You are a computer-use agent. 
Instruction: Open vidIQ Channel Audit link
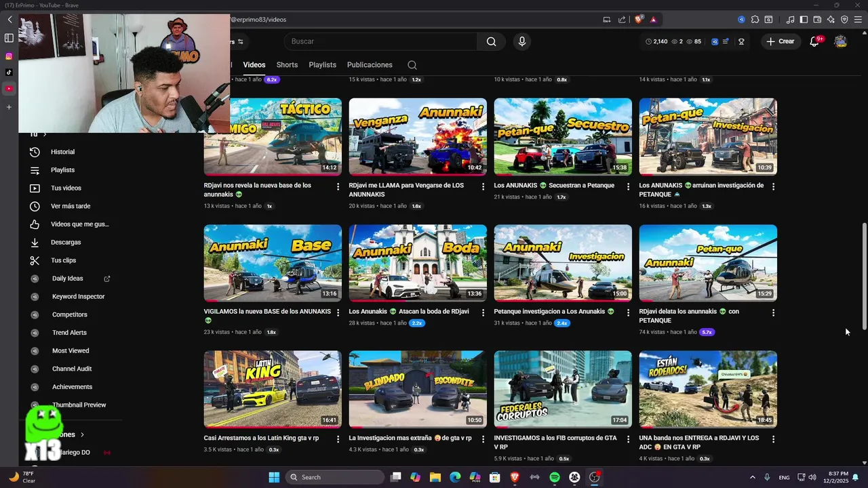[71, 369]
